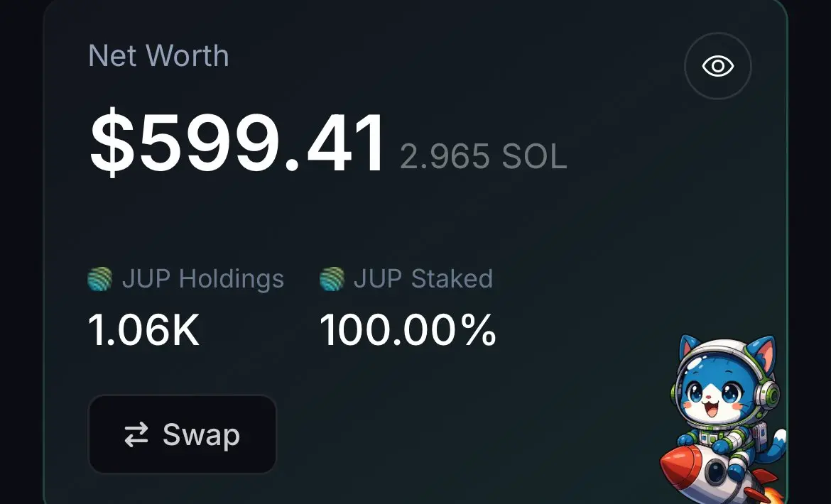Viewport: 831px width, 504px height.
Task: Open the JUP Staked label
Action: click(x=423, y=279)
